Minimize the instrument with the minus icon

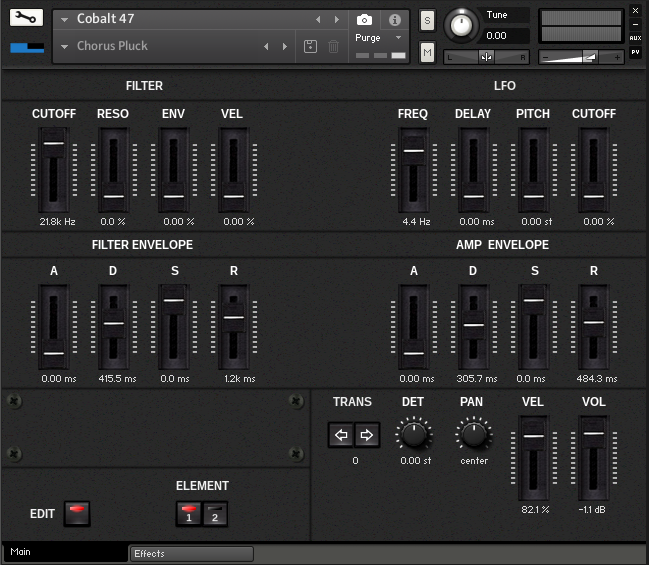(635, 24)
